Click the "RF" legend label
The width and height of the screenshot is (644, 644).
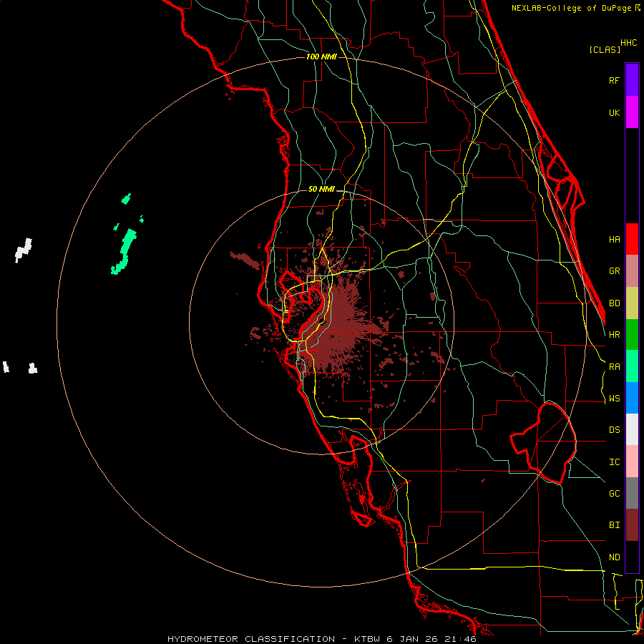pos(614,80)
